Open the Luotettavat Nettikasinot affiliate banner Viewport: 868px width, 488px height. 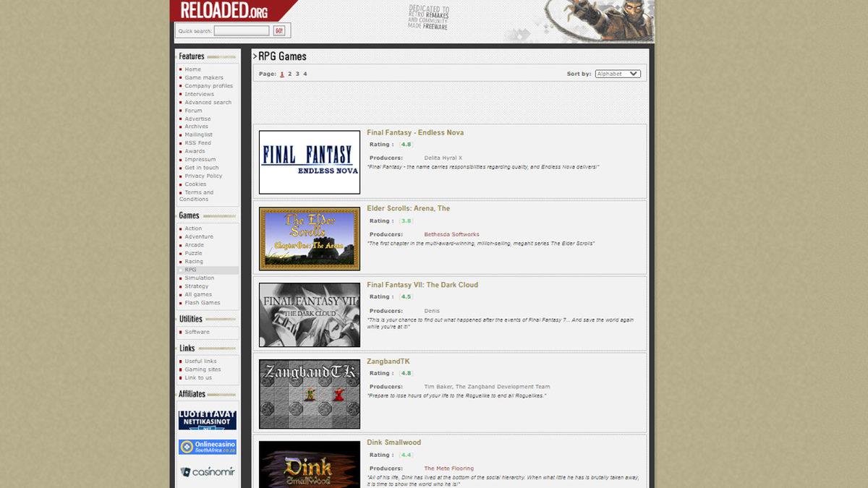208,420
